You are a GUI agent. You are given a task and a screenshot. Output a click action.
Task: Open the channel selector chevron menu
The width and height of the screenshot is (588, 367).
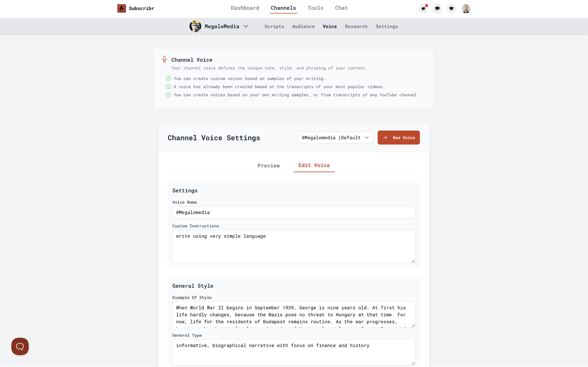click(x=246, y=26)
